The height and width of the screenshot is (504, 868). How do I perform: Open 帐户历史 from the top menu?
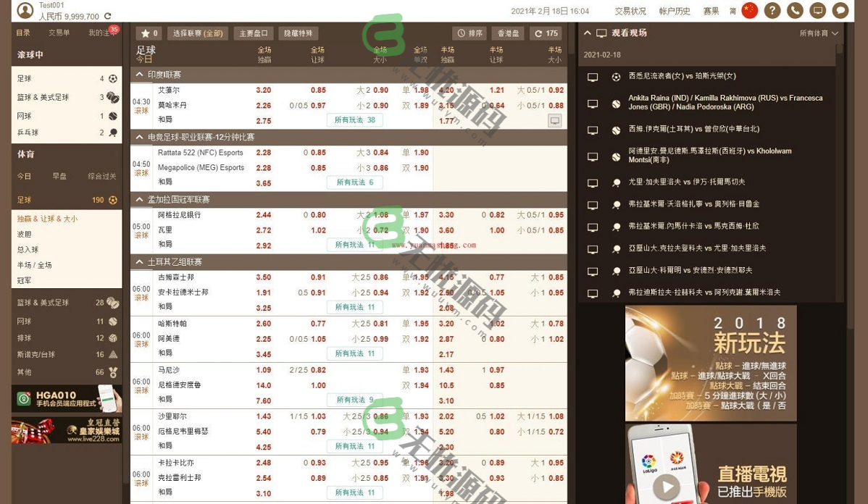click(x=675, y=11)
